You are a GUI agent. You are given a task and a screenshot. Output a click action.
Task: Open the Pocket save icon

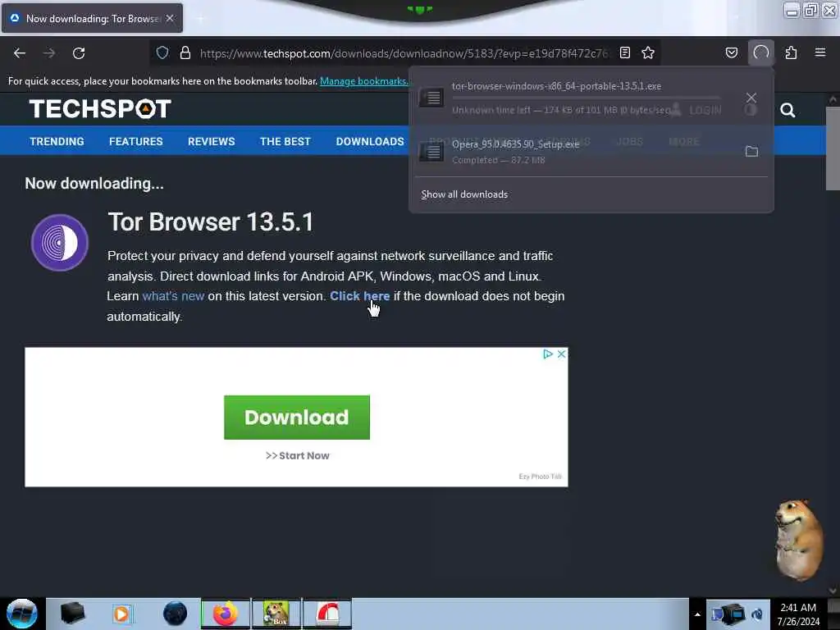pos(731,52)
